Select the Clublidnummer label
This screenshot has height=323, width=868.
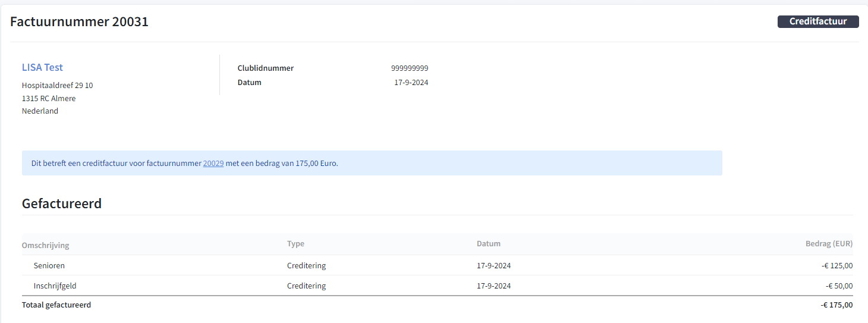click(266, 68)
